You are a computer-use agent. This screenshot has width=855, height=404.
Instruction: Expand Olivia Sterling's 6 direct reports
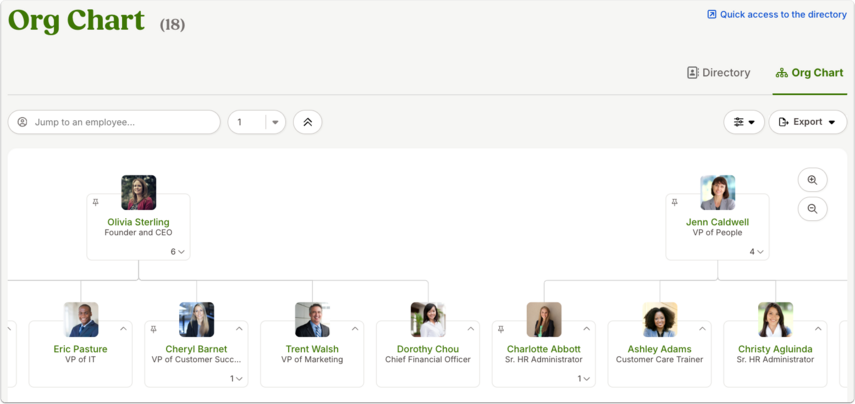(x=178, y=252)
